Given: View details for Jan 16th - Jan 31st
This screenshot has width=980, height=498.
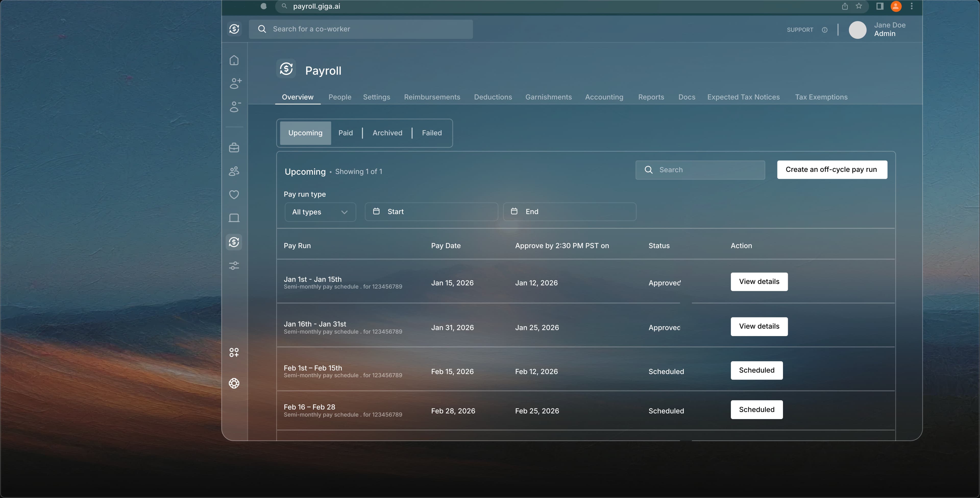Looking at the screenshot, I should tap(759, 326).
